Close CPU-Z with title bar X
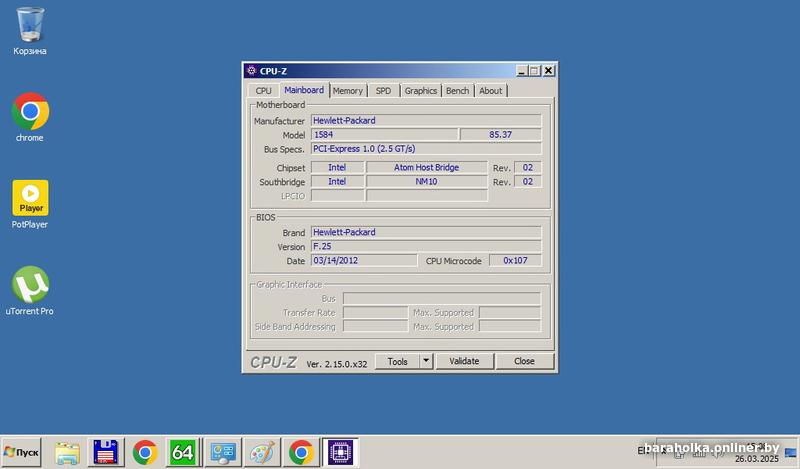 click(x=548, y=71)
